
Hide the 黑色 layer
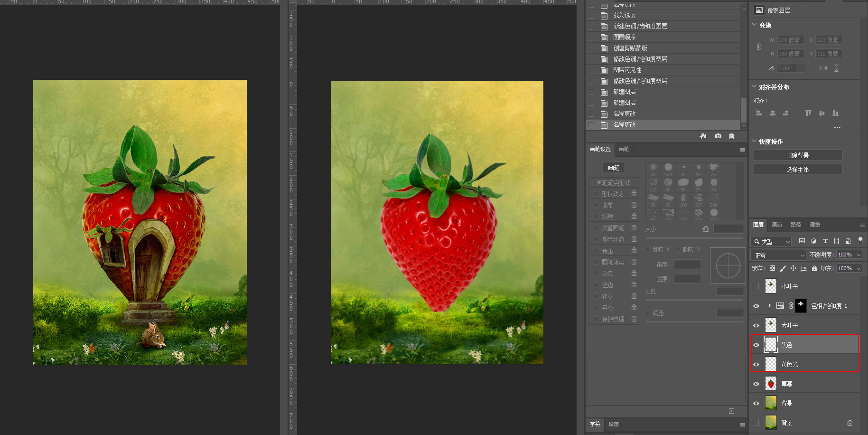click(756, 345)
